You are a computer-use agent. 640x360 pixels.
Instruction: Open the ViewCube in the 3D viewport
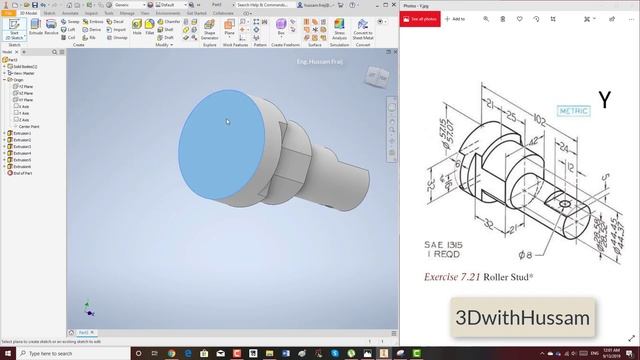(x=376, y=76)
